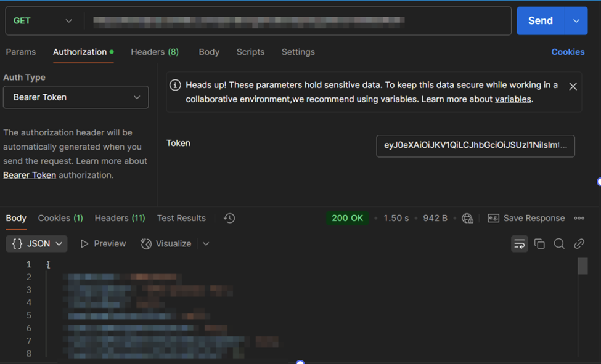The image size is (601, 364).
Task: Open the Test Results tab
Action: pyautogui.click(x=181, y=218)
